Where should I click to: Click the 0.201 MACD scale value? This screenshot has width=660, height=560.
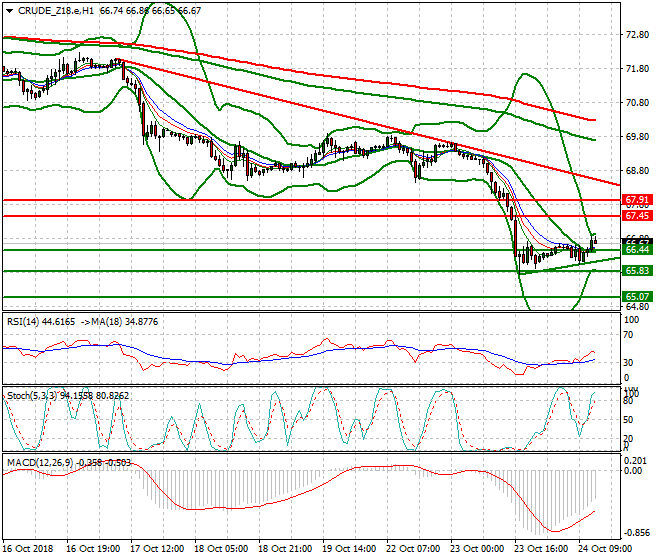click(634, 461)
